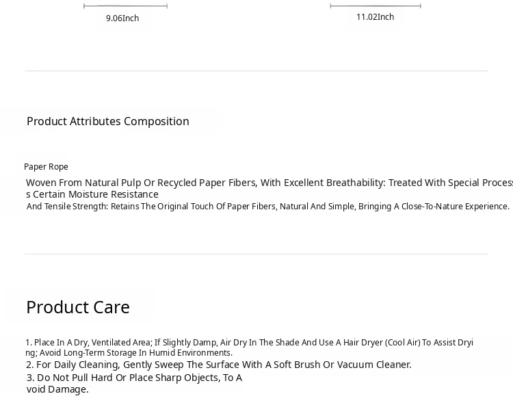Click care instruction 3 'Do Not Pull Hard'
Image resolution: width=513 pixels, height=420 pixels.
click(134, 378)
